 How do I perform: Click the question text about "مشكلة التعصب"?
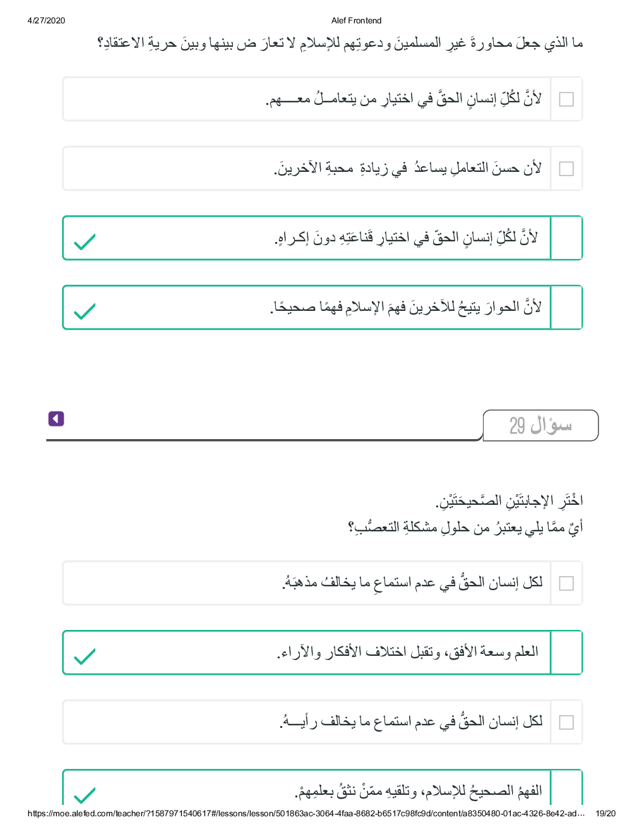click(x=465, y=526)
